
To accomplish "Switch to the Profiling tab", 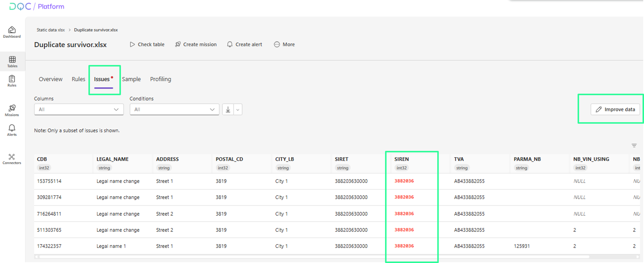I will tap(161, 79).
